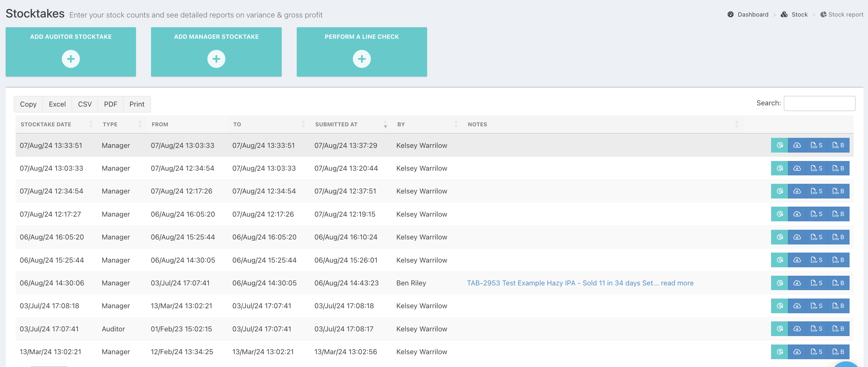
Task: Focus the Search input field
Action: pos(820,103)
